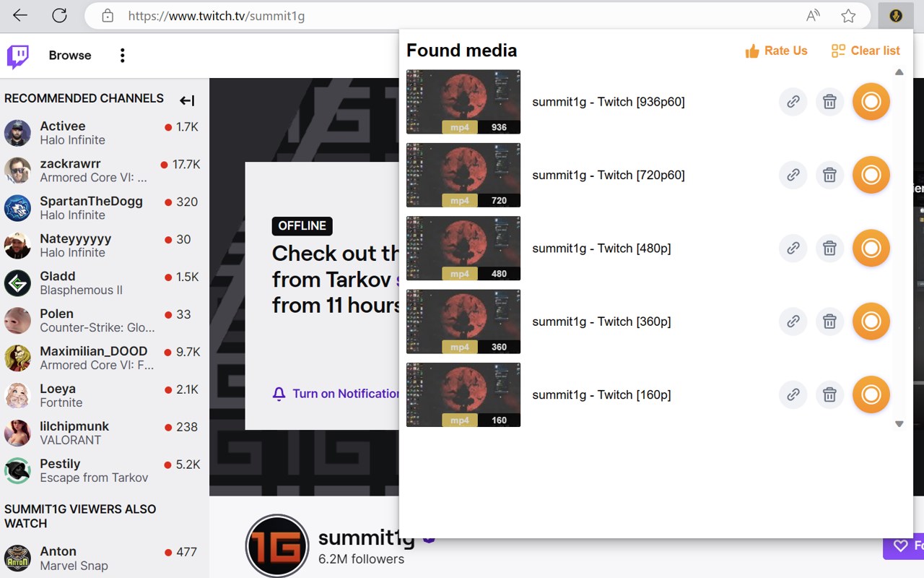Open the Browse link
924x578 pixels.
point(70,56)
